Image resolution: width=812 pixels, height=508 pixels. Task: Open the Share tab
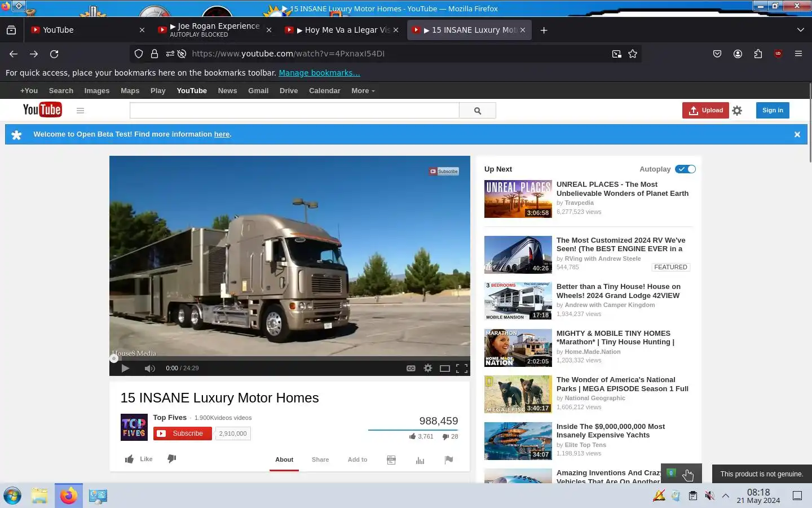pos(320,459)
